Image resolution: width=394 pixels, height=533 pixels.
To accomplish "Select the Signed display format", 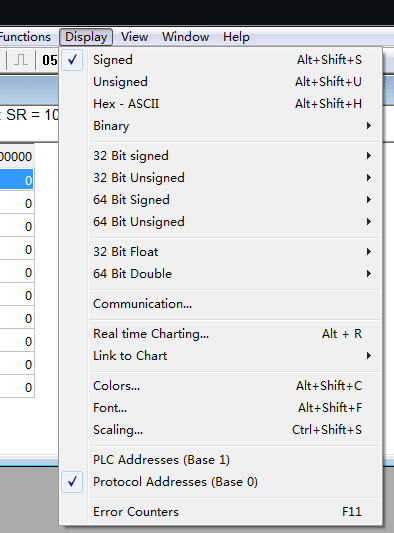I will pyautogui.click(x=221, y=60).
